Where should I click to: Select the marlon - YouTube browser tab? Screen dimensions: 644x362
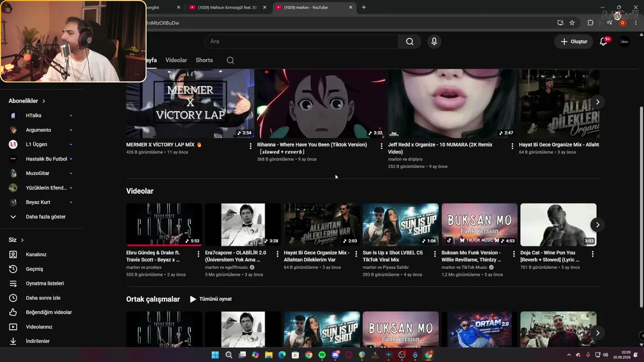[x=314, y=8]
